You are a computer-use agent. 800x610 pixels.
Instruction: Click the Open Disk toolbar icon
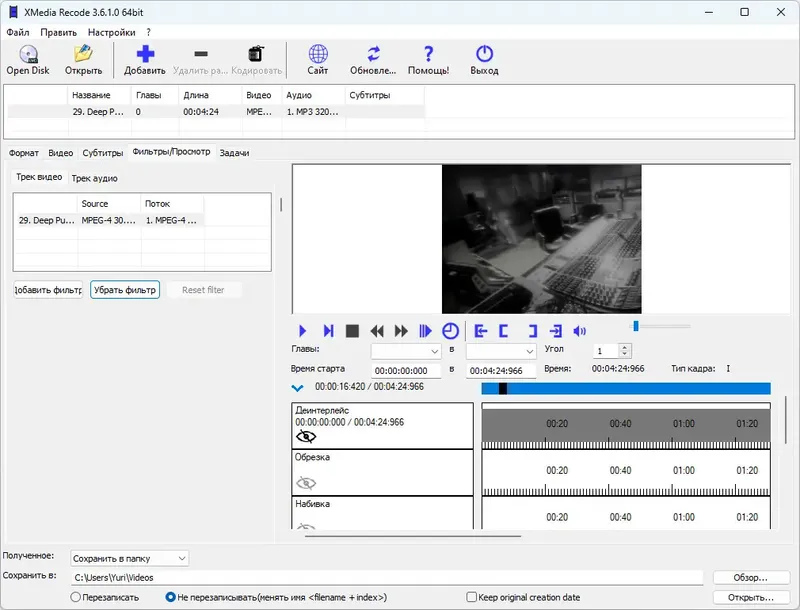click(x=27, y=55)
